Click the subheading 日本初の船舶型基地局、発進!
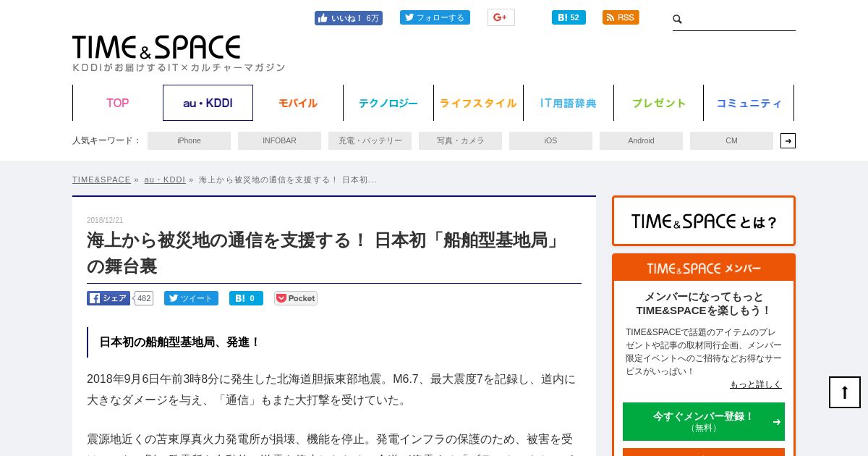868x456 pixels. click(x=179, y=342)
